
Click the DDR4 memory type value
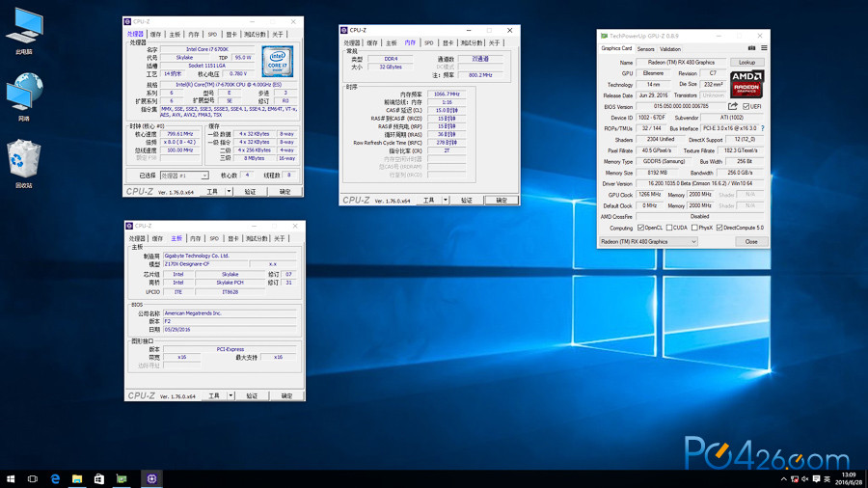[x=391, y=59]
